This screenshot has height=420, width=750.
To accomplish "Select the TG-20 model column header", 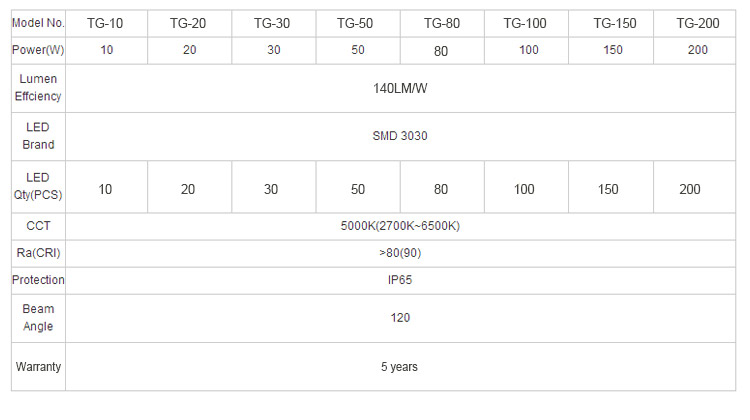I will point(189,23).
